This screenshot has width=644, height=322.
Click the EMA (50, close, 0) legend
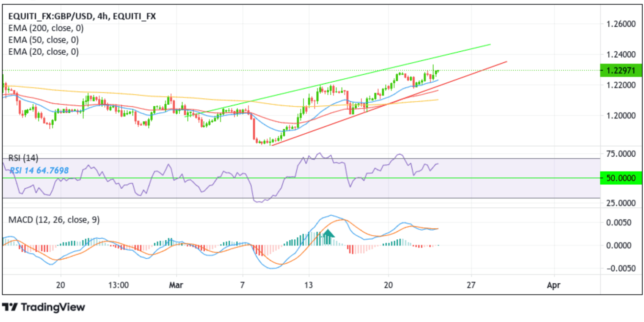point(43,40)
